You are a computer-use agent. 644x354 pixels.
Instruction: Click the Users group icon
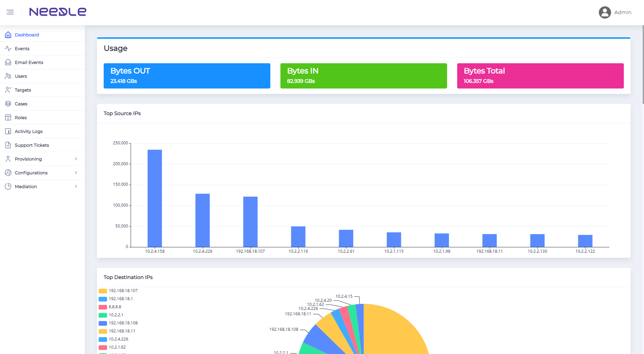(8, 76)
